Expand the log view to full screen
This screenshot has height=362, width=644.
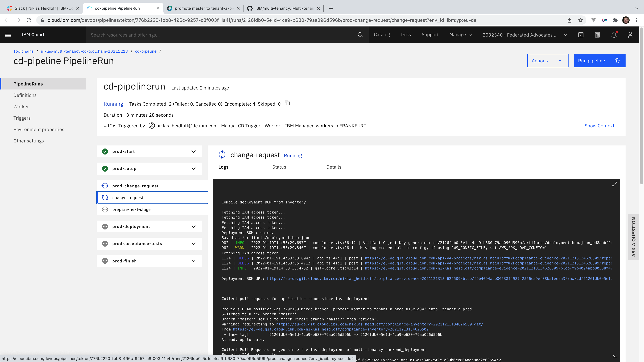pyautogui.click(x=614, y=184)
